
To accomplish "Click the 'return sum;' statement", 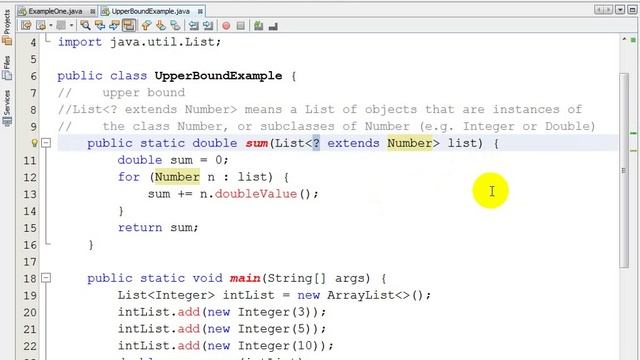I will pyautogui.click(x=158, y=228).
